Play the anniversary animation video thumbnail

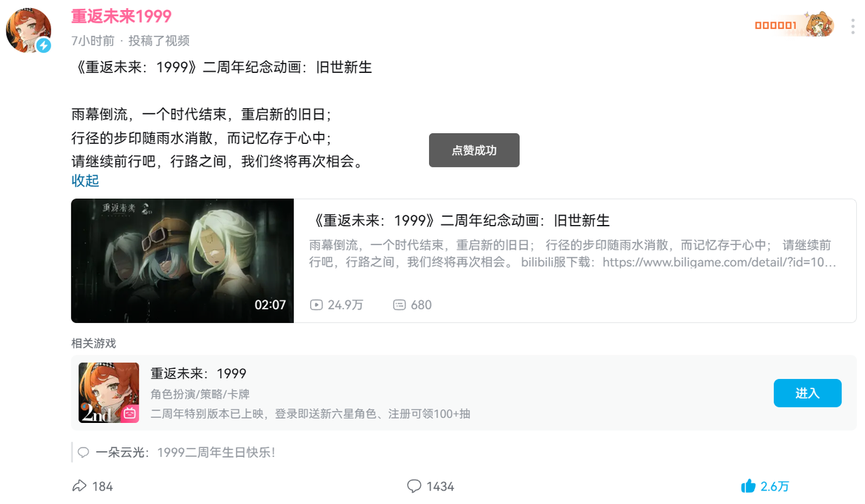(182, 260)
